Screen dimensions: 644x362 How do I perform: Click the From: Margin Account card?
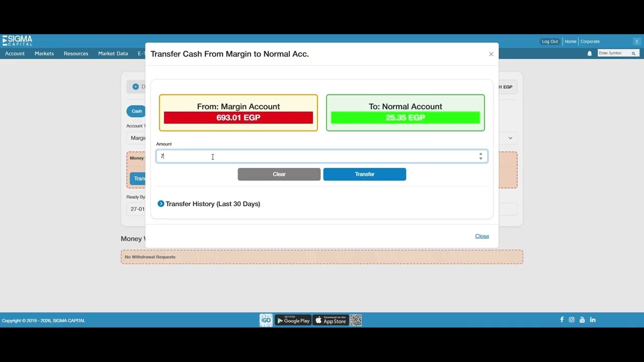(x=238, y=113)
